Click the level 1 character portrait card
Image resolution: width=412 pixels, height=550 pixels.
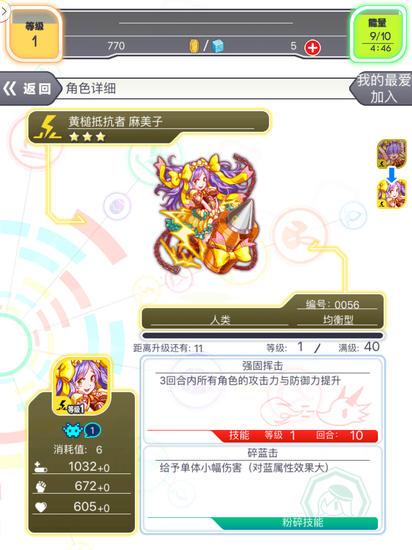pyautogui.click(x=81, y=385)
